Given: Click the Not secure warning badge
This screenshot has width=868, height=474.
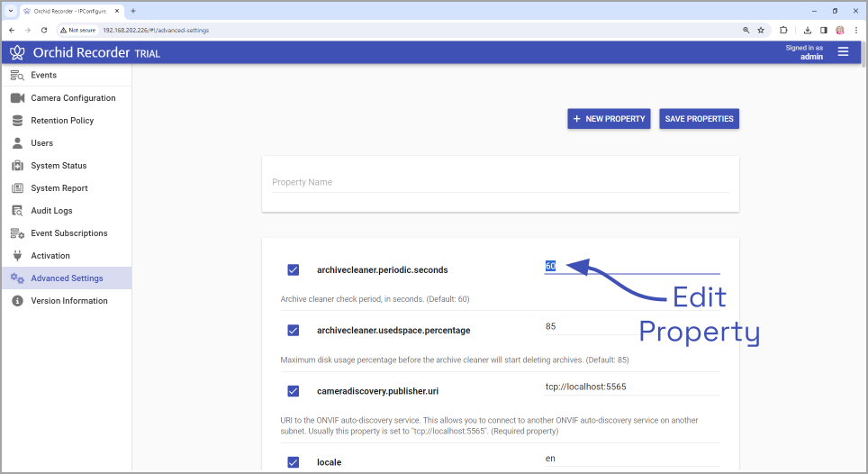Looking at the screenshot, I should tap(78, 31).
